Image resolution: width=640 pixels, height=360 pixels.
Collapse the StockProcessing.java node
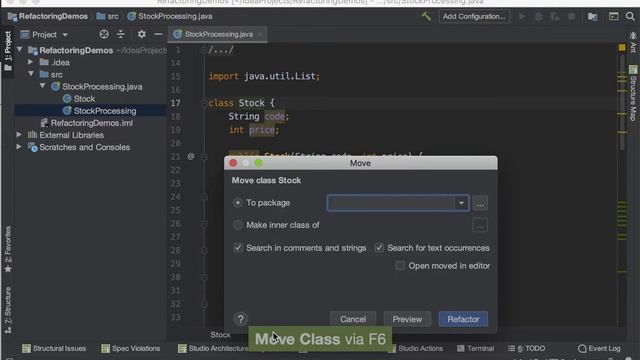pyautogui.click(x=42, y=86)
